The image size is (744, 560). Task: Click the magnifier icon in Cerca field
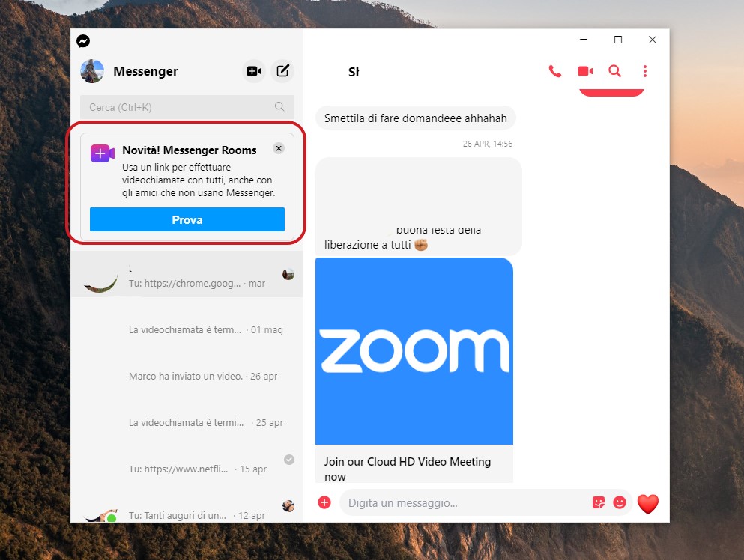click(279, 107)
